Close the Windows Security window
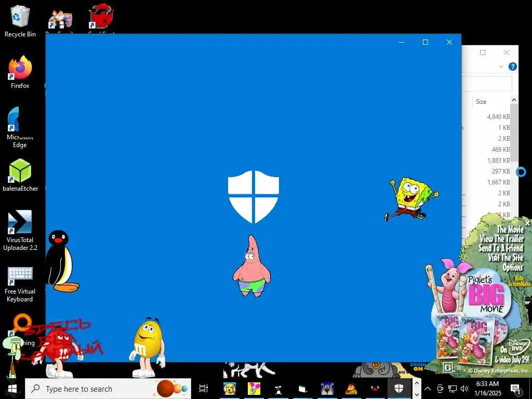 click(x=449, y=42)
